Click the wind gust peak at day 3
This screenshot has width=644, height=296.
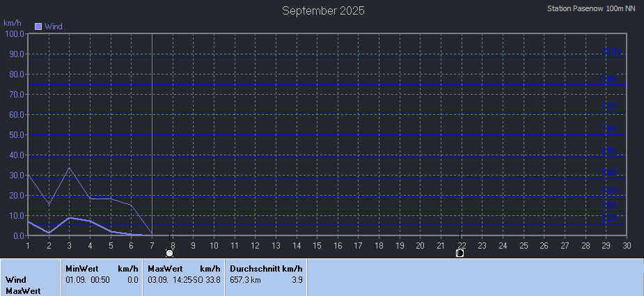(x=70, y=168)
